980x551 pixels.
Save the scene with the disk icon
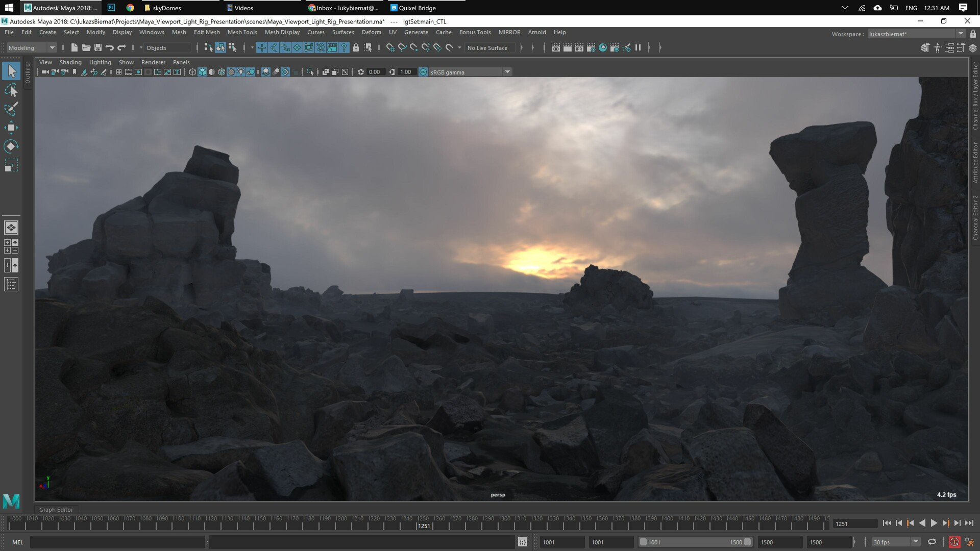[98, 47]
